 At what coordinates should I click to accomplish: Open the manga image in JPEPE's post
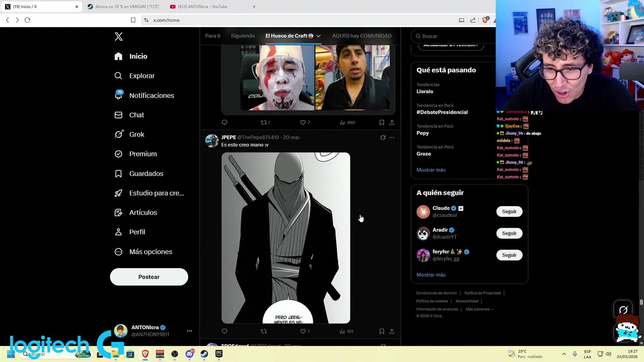click(286, 238)
